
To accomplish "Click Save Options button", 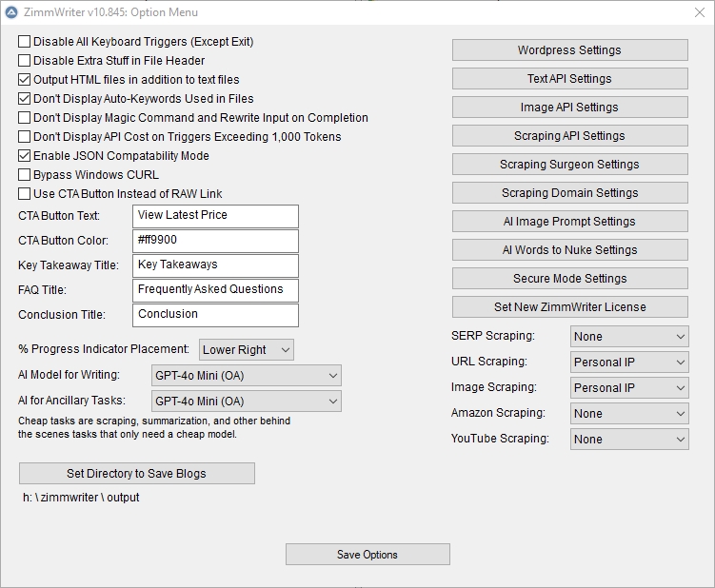I will [x=367, y=555].
